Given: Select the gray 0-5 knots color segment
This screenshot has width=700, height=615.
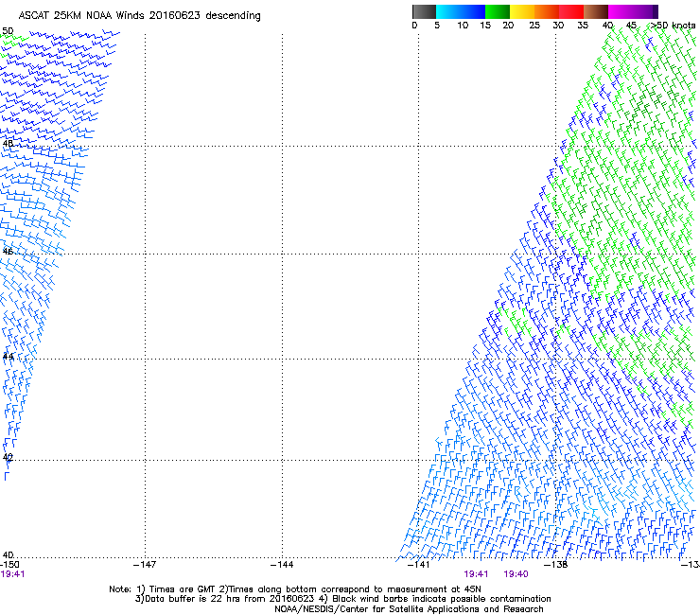Looking at the screenshot, I should (424, 11).
